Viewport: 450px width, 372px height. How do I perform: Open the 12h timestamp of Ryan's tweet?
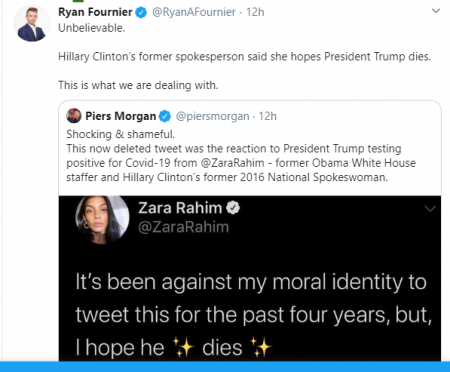pos(255,12)
